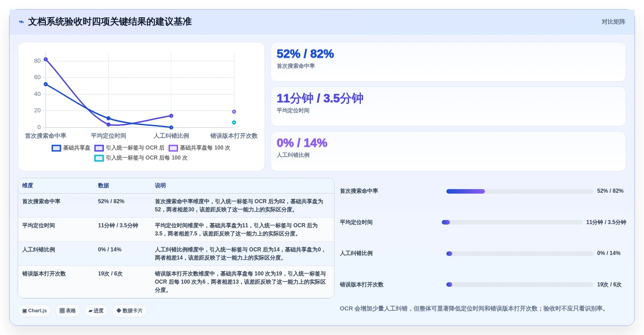This screenshot has height=335, width=644.
Task: Click the 人工纠错比例 table row label
Action: [x=39, y=250]
